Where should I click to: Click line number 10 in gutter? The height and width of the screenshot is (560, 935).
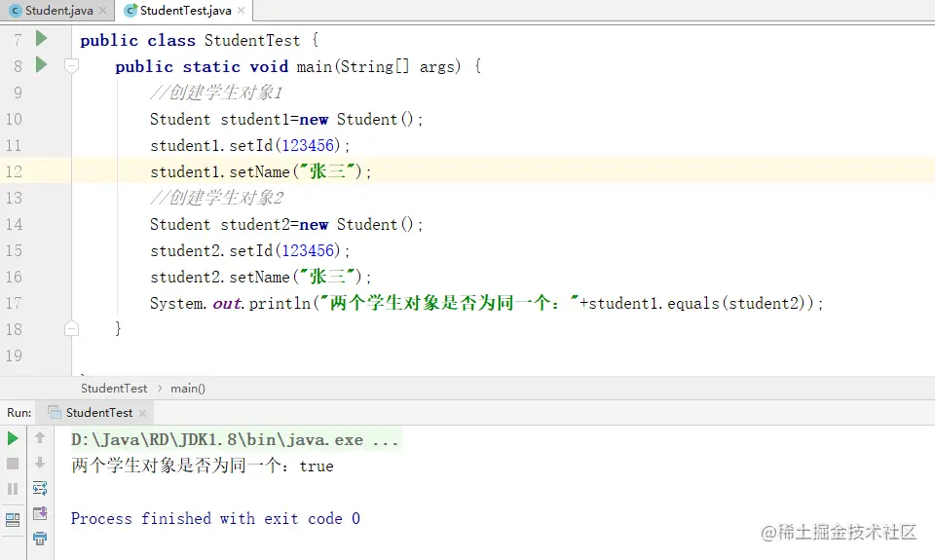coord(14,119)
